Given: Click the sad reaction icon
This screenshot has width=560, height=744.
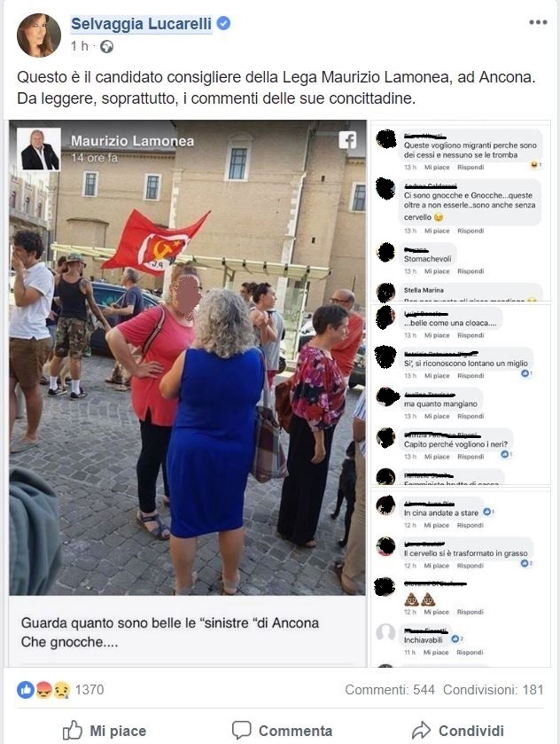Looking at the screenshot, I should click(62, 689).
